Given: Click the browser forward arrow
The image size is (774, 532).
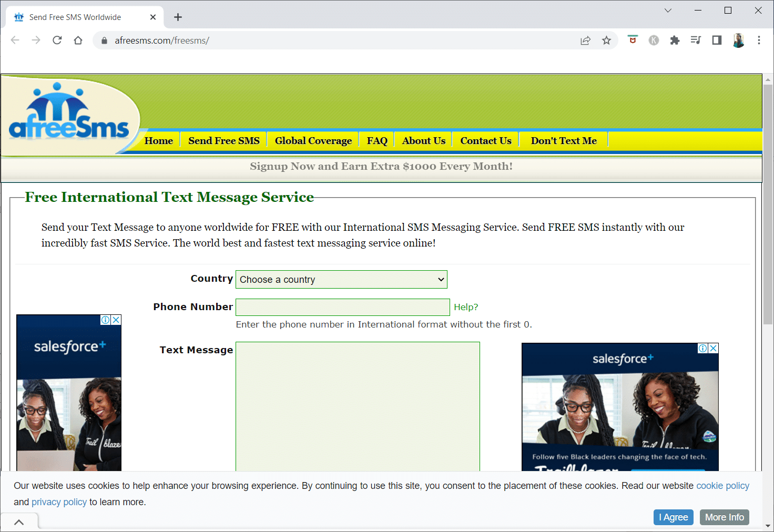Looking at the screenshot, I should click(x=36, y=40).
